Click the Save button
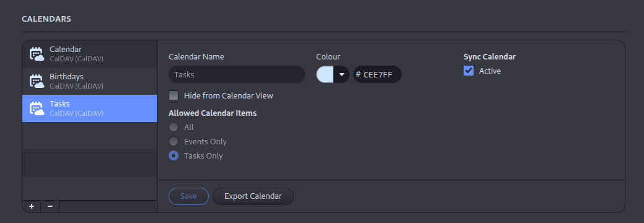Image resolution: width=644 pixels, height=223 pixels. (x=188, y=196)
